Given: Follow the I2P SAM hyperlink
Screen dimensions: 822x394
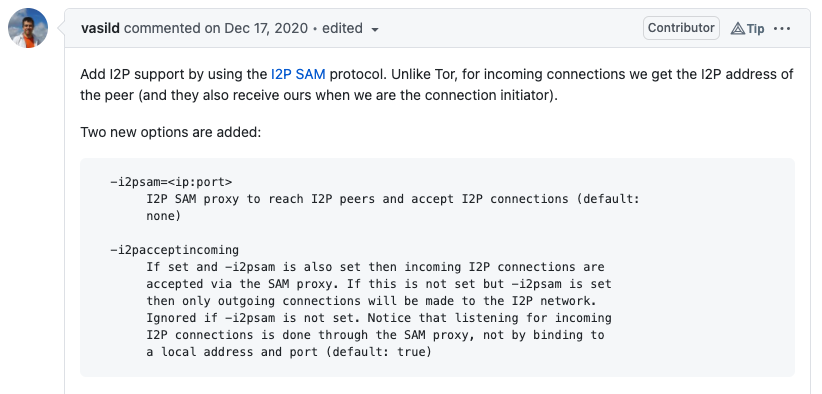Looking at the screenshot, I should pyautogui.click(x=298, y=74).
